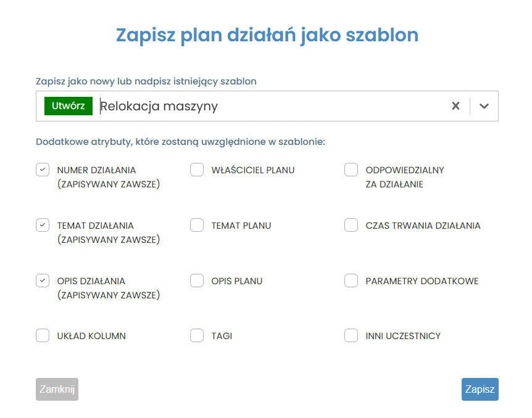Check the INNI UCZESTNICY checkbox
The width and height of the screenshot is (532, 418).
coord(351,336)
